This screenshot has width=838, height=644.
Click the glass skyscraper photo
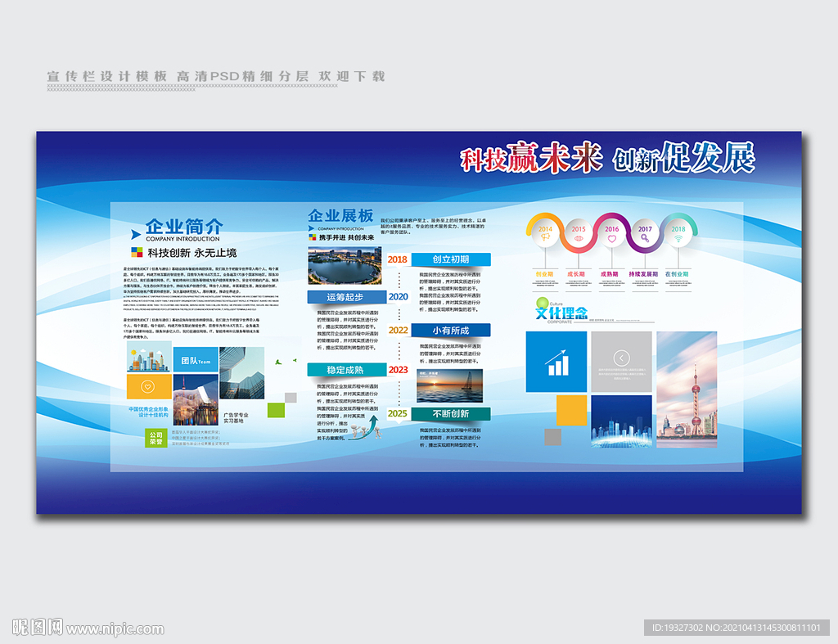tap(241, 373)
